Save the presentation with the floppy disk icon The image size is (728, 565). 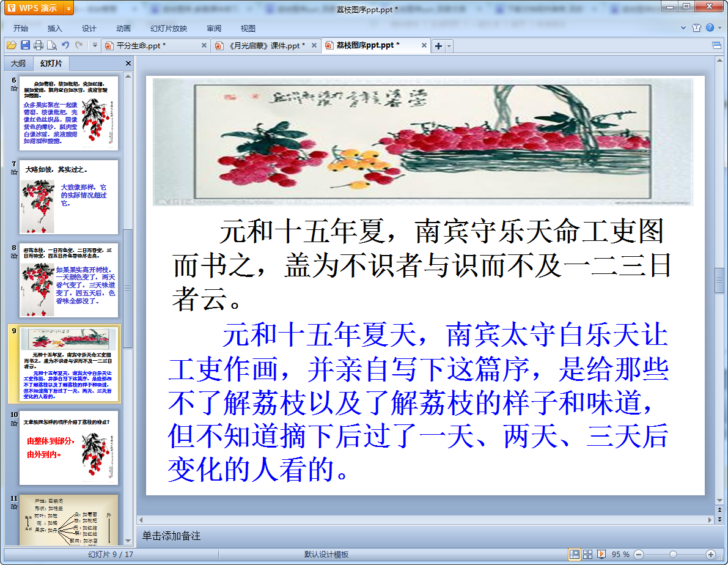point(25,45)
